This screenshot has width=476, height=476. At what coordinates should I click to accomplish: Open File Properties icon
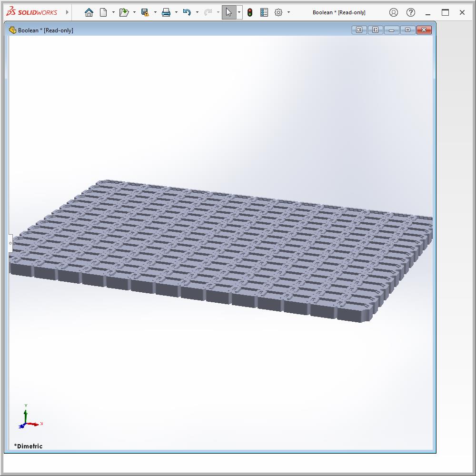pyautogui.click(x=264, y=12)
